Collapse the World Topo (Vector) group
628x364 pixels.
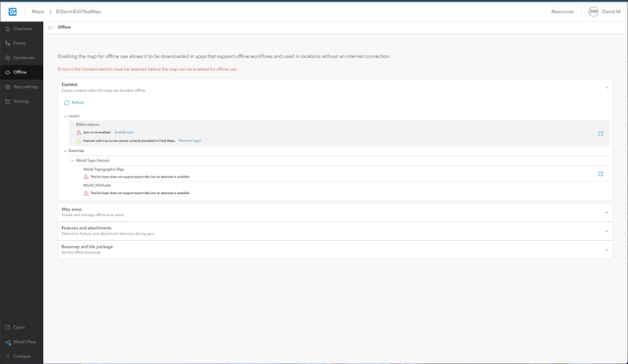pos(73,160)
